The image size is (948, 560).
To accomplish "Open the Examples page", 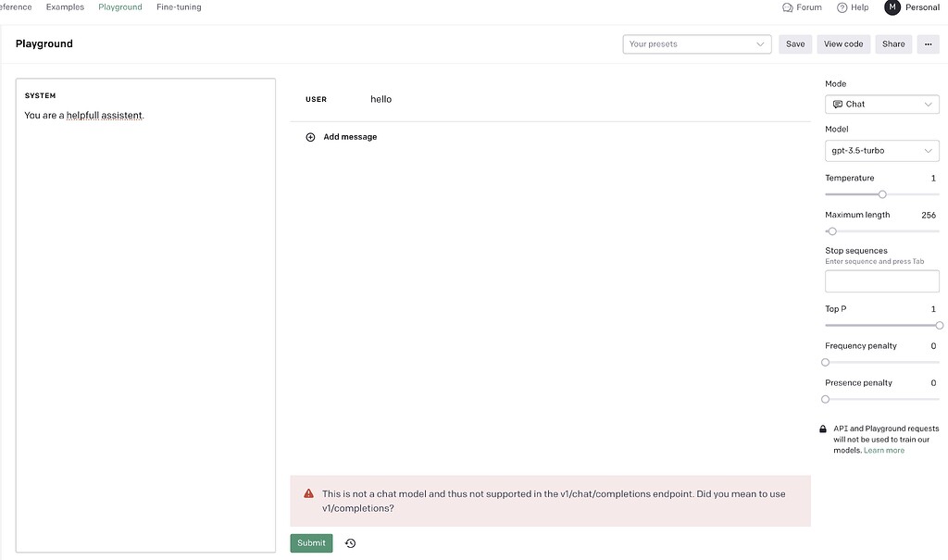I will [x=65, y=6].
